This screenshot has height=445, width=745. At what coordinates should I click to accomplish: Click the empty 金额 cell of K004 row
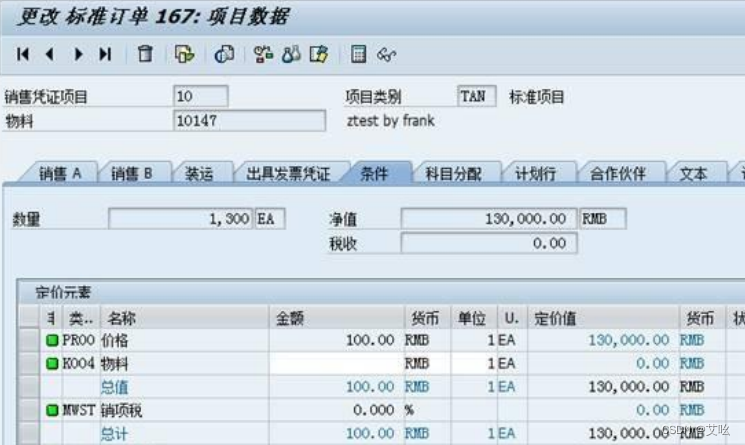click(x=336, y=363)
